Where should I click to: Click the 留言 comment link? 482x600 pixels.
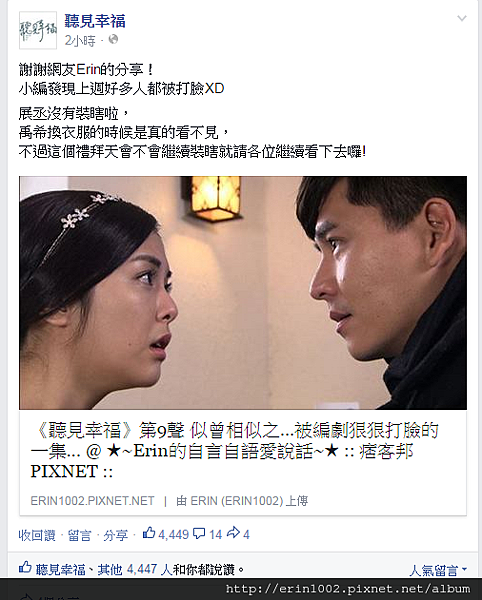point(80,535)
